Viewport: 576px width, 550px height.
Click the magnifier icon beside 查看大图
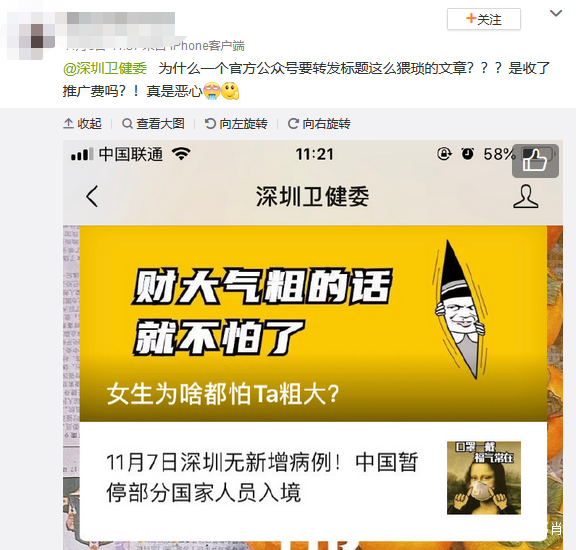pyautogui.click(x=127, y=124)
